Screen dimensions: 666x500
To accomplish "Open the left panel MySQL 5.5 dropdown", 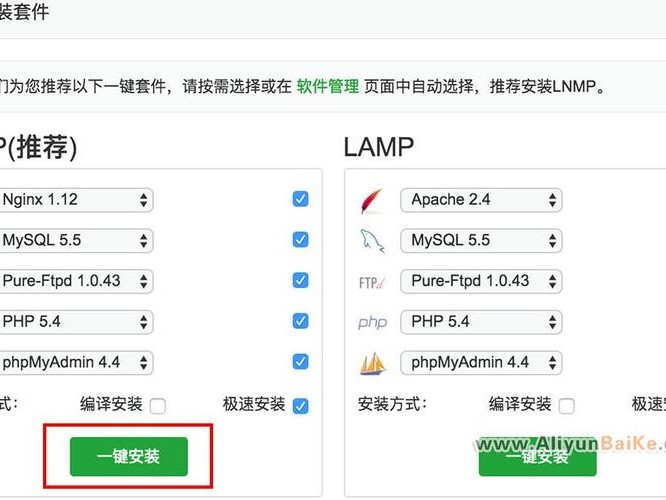I will [x=76, y=240].
